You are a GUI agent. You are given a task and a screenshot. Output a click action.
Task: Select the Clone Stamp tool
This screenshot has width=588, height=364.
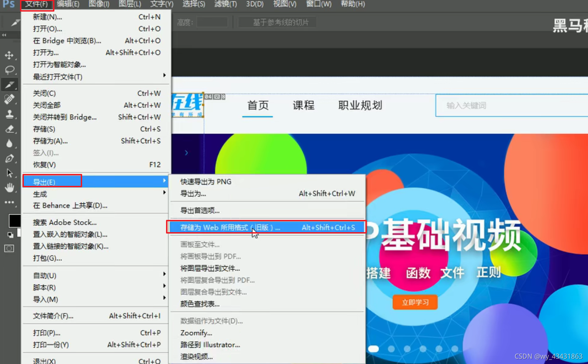(x=9, y=114)
